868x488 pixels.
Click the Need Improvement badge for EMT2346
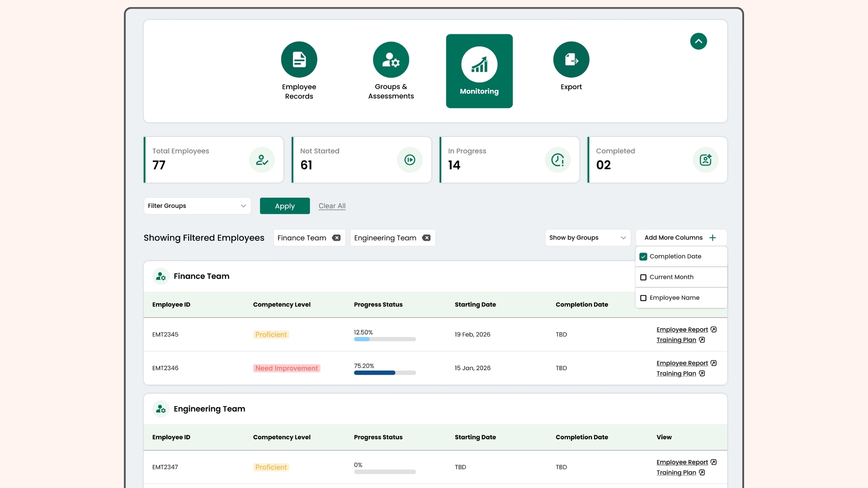click(x=287, y=368)
